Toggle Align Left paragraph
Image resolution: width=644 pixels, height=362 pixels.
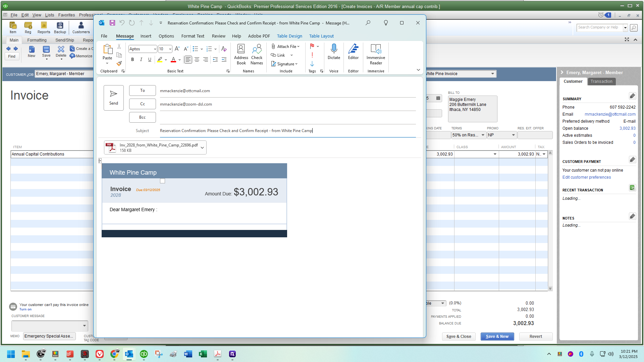tap(188, 60)
